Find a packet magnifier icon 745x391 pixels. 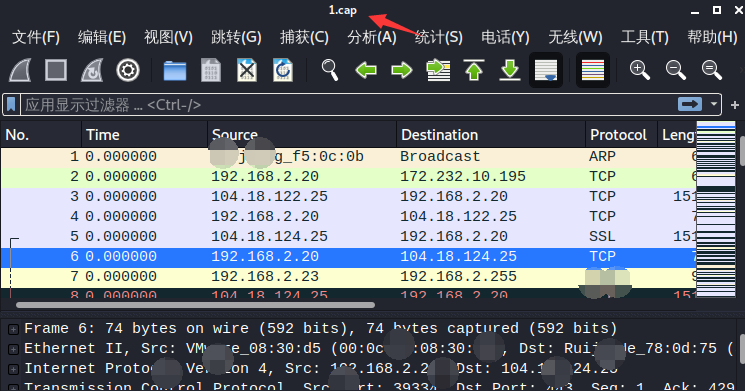330,70
